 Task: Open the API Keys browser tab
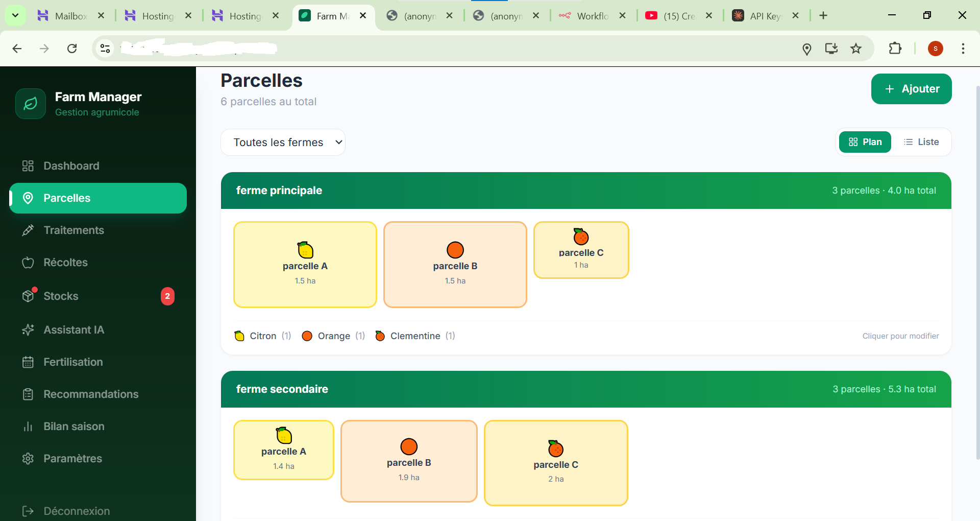click(x=764, y=15)
